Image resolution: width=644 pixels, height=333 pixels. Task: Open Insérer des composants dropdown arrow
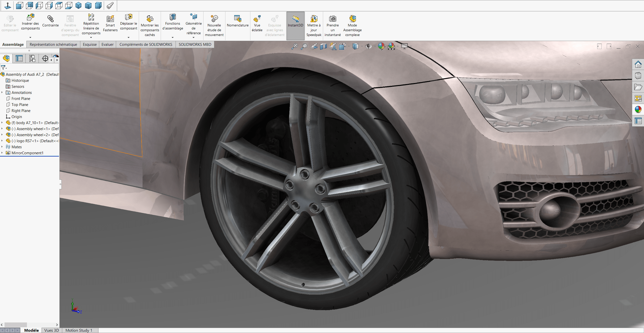(30, 38)
